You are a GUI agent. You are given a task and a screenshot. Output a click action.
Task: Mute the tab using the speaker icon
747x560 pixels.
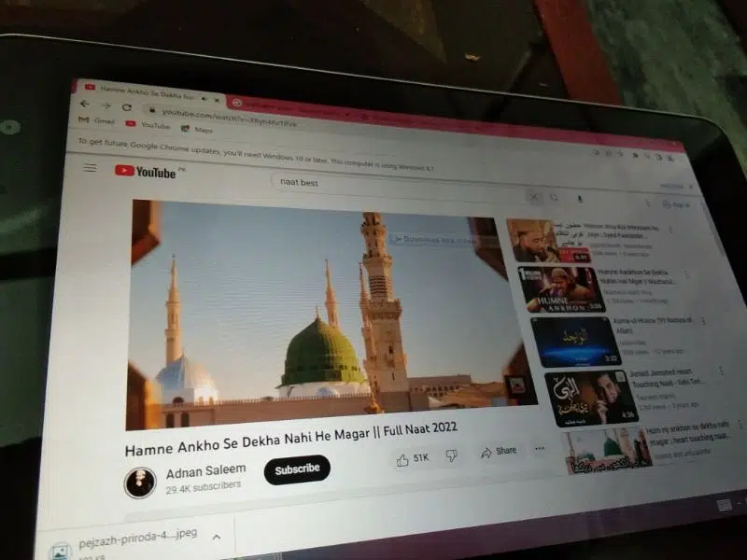tap(204, 99)
